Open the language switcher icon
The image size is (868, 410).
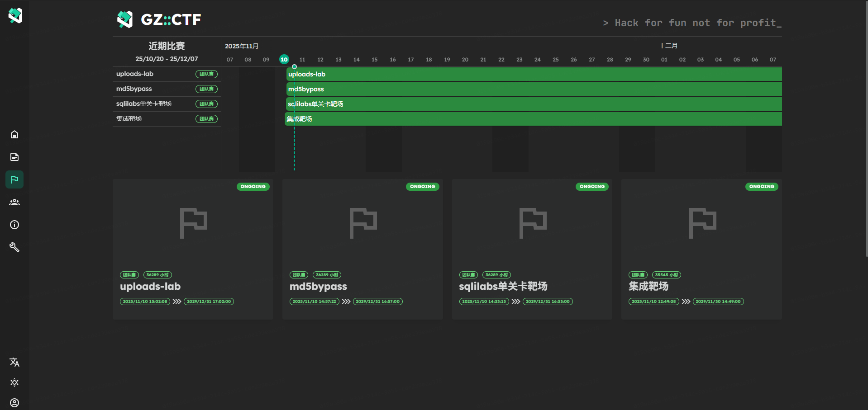click(14, 362)
